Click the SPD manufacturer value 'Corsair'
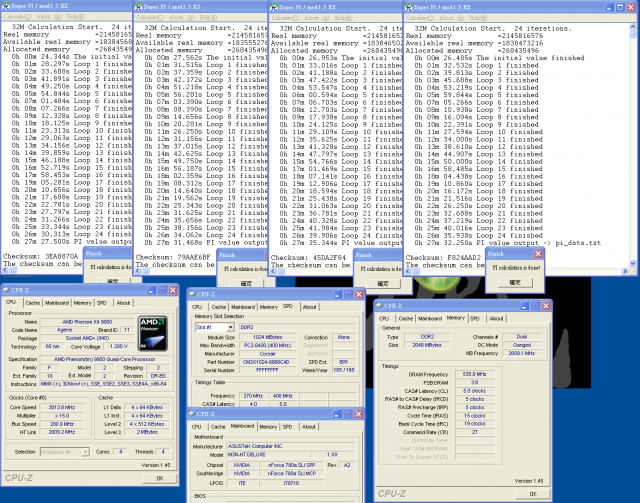 267,354
